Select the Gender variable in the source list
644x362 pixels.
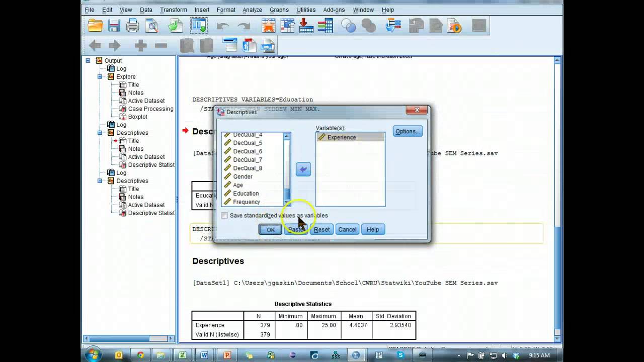(243, 176)
